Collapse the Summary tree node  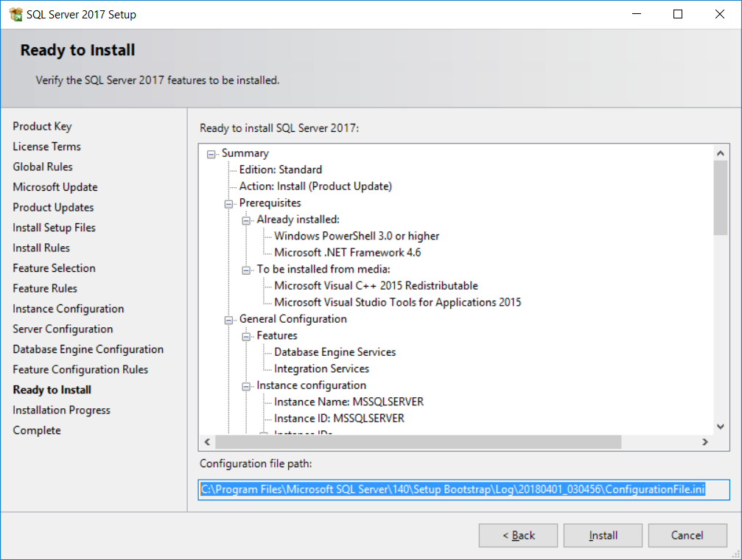(x=211, y=154)
